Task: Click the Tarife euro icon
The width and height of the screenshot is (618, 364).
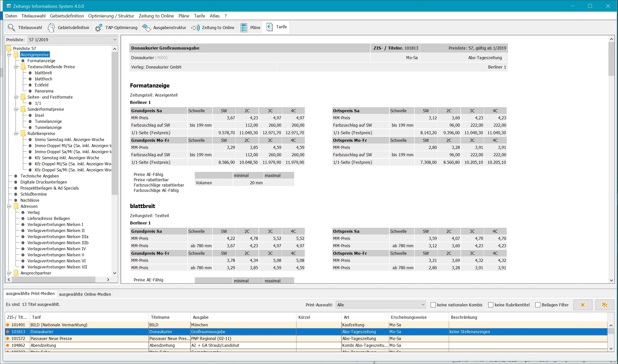Action: pyautogui.click(x=270, y=27)
